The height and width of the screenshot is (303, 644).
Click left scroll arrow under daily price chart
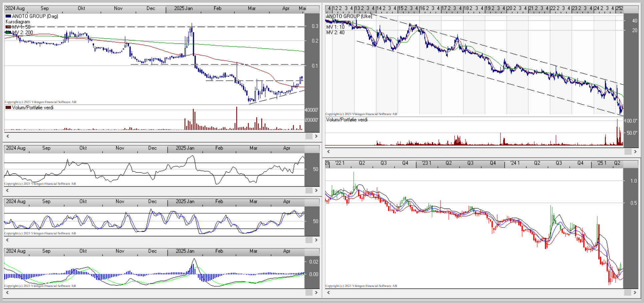[8, 136]
